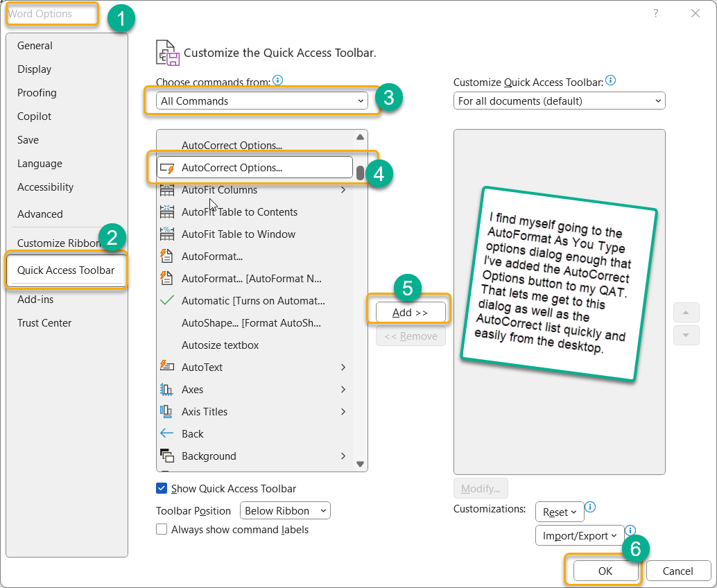Screen dimensions: 717x588
Task: Expand the Background submenu arrow
Action: point(343,456)
